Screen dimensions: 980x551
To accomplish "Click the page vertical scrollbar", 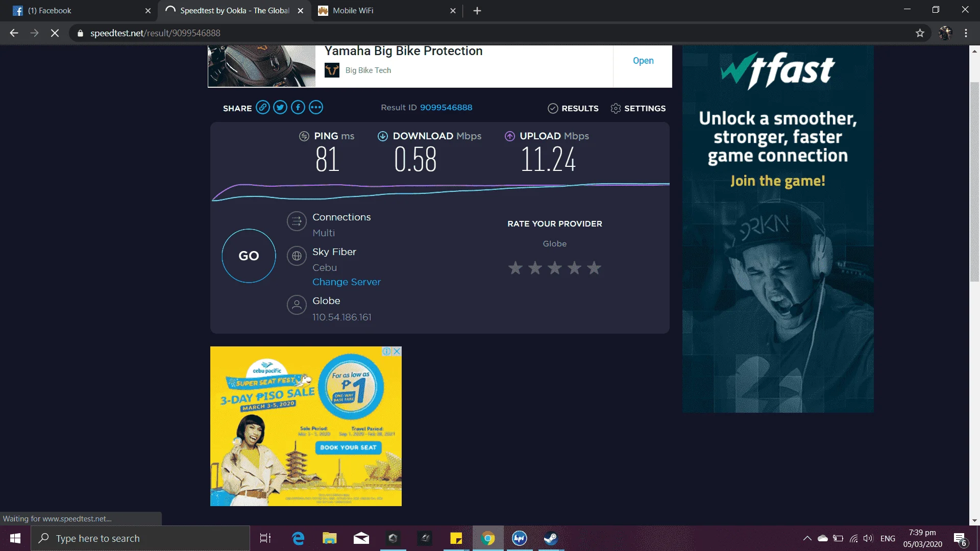I will tap(974, 181).
